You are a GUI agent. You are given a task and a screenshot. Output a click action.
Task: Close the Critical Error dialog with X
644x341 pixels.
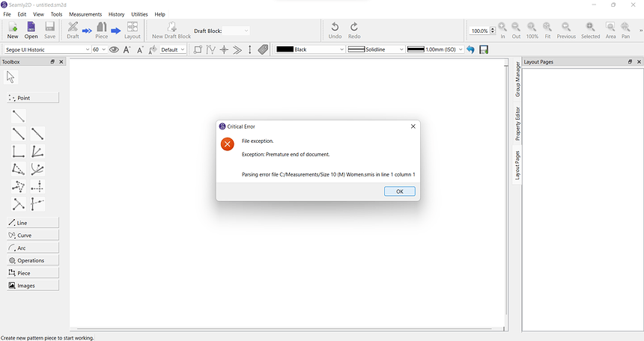[x=413, y=126]
